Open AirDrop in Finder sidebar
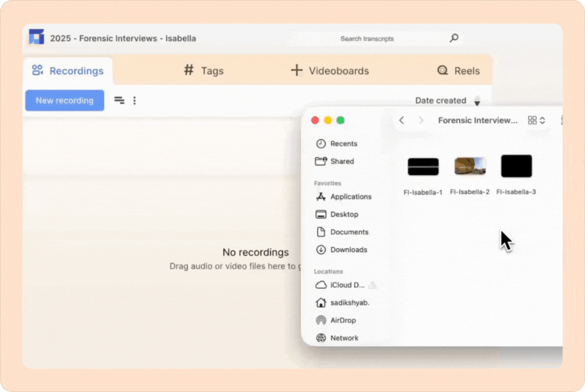Screen dimensions: 585x392 coord(342,320)
